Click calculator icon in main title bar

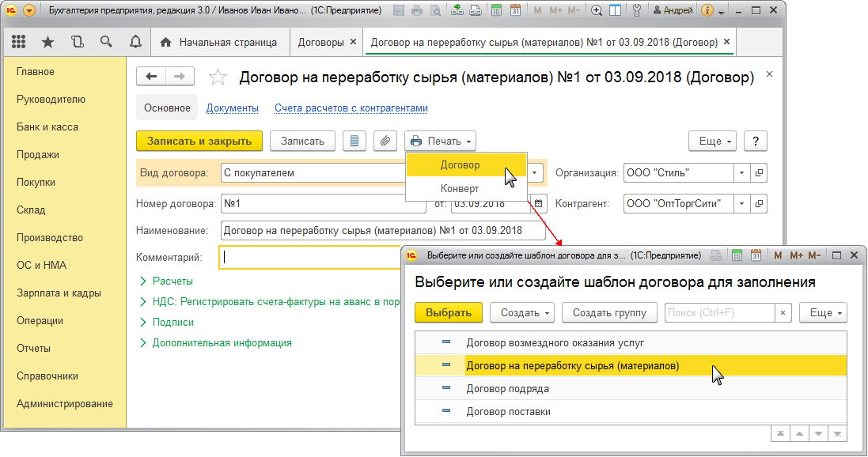497,10
